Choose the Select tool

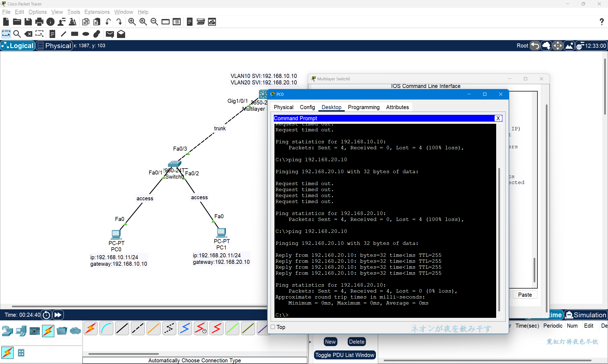[6, 34]
